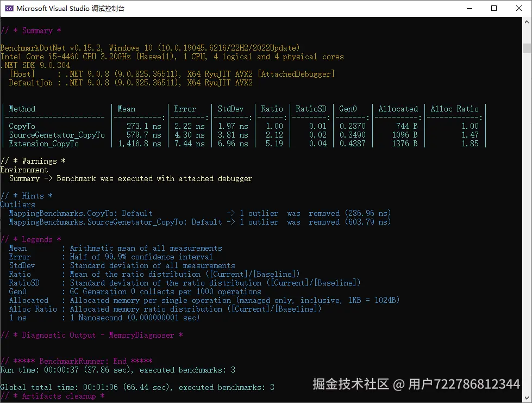Click the outlier value '(603.79 ns)'

tap(368, 222)
